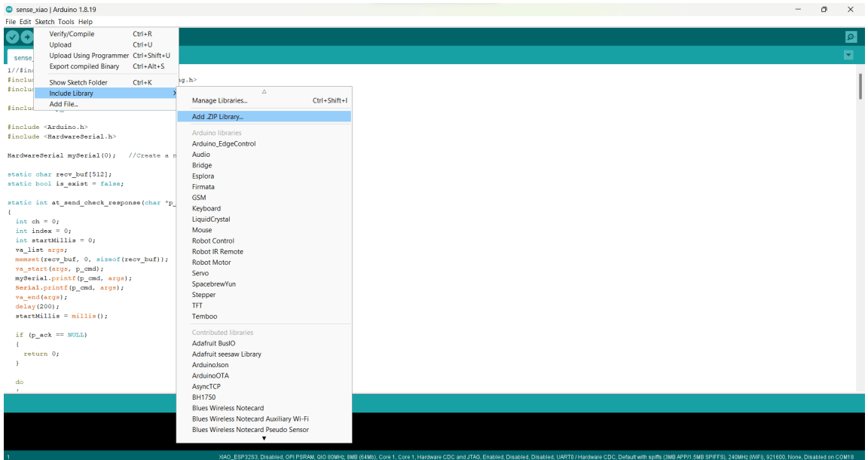Include the Mouse library
868x460 pixels.
[264, 230]
